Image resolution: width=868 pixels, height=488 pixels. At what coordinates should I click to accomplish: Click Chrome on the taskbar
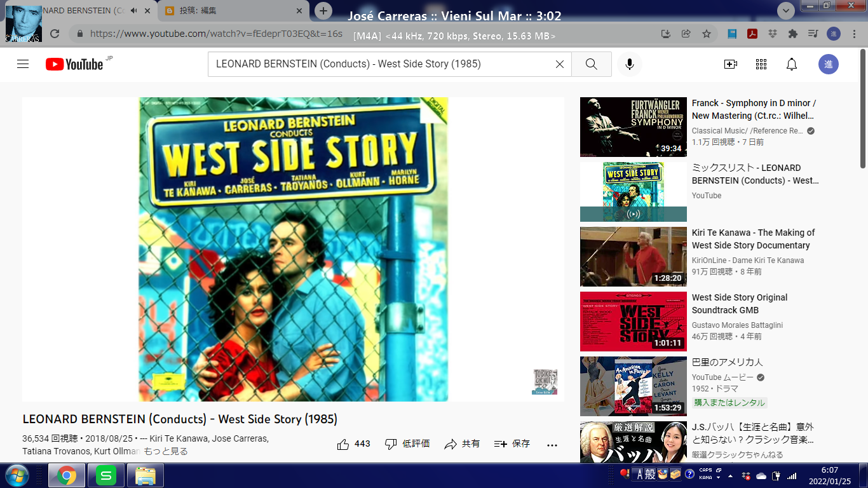(x=66, y=475)
